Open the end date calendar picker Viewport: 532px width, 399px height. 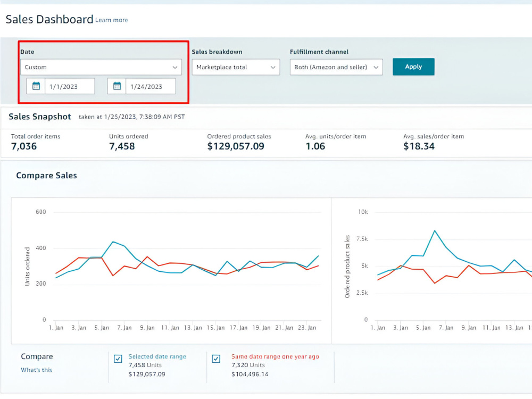point(117,86)
